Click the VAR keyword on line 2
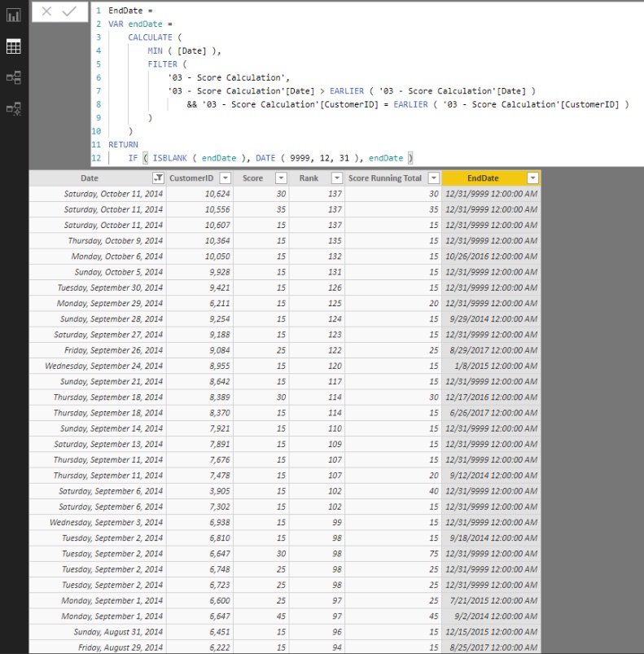 116,24
